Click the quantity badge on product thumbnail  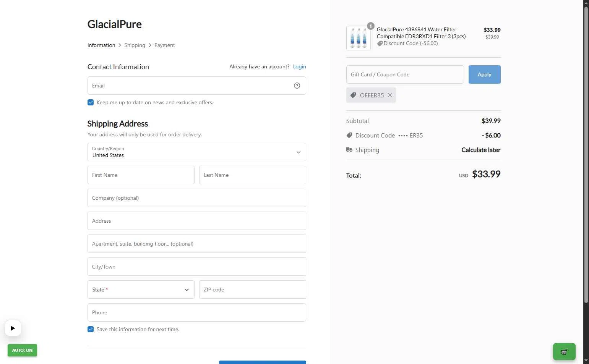coord(371,26)
